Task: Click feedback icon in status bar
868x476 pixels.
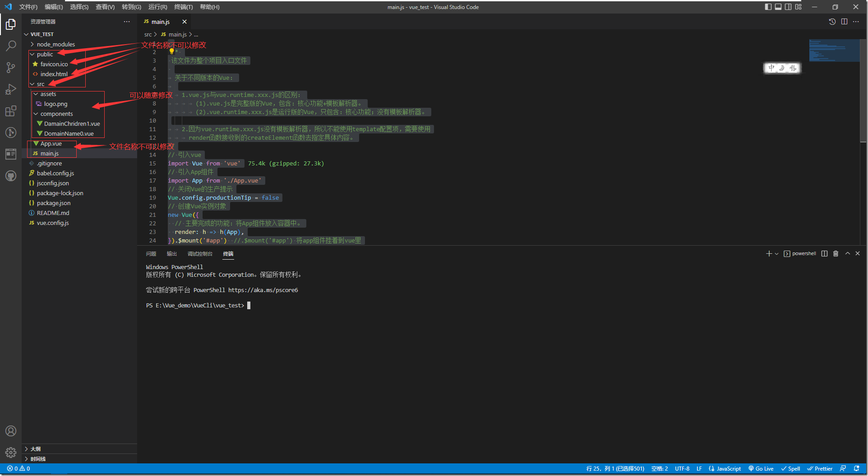Action: point(843,469)
